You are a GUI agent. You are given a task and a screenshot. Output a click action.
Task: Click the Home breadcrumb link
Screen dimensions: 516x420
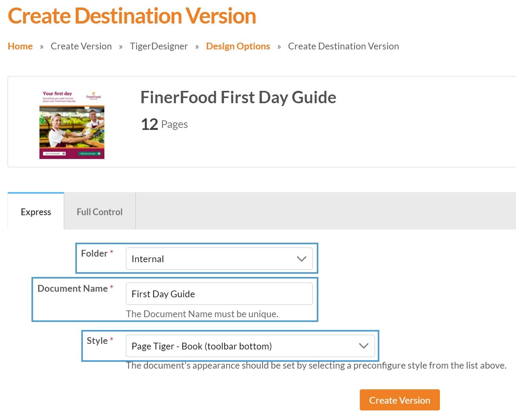[20, 46]
